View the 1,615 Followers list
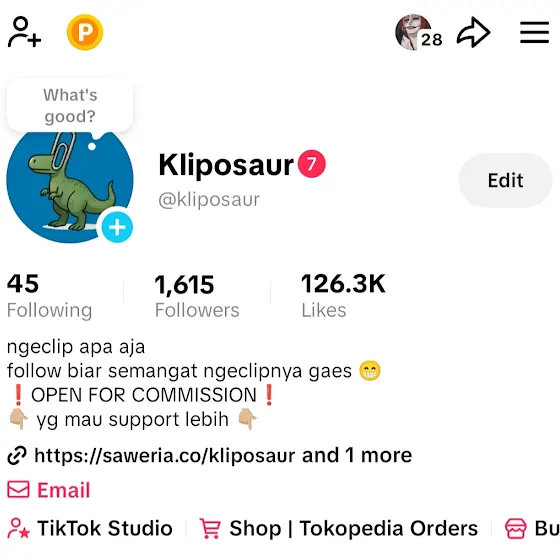This screenshot has height=560, width=560. [197, 295]
